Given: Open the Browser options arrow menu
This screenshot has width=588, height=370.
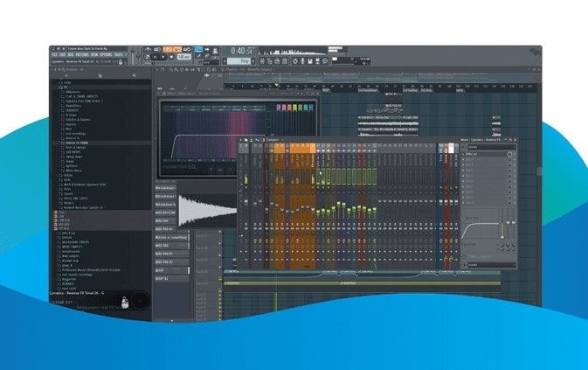Looking at the screenshot, I should coord(52,69).
